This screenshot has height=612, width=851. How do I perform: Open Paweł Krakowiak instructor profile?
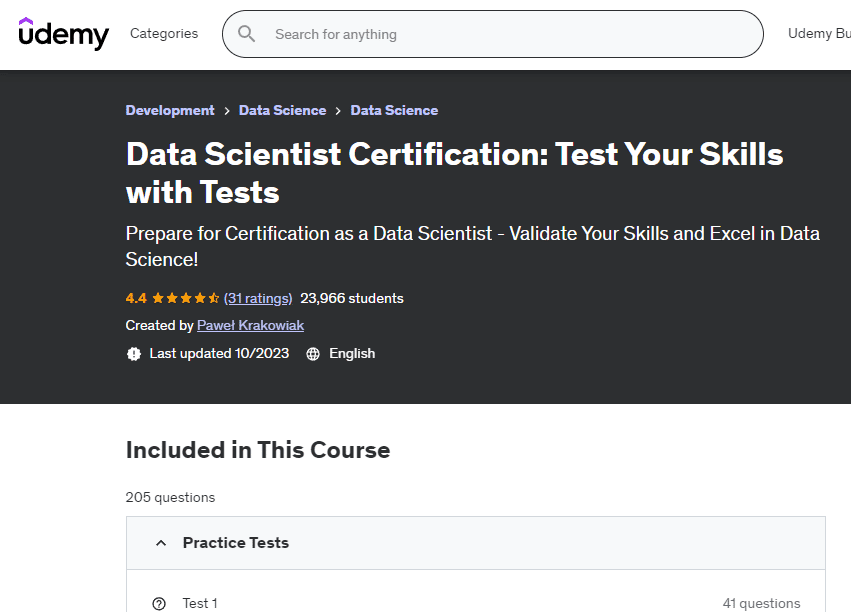pyautogui.click(x=250, y=326)
